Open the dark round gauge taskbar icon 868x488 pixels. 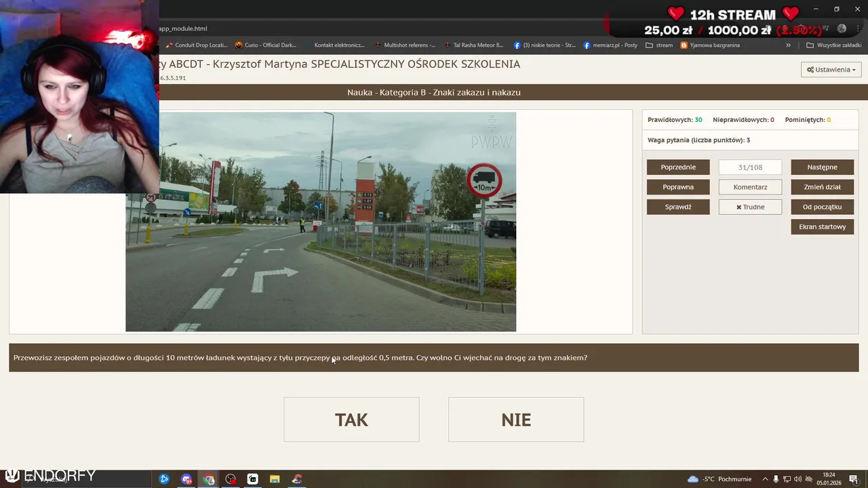pos(231,479)
